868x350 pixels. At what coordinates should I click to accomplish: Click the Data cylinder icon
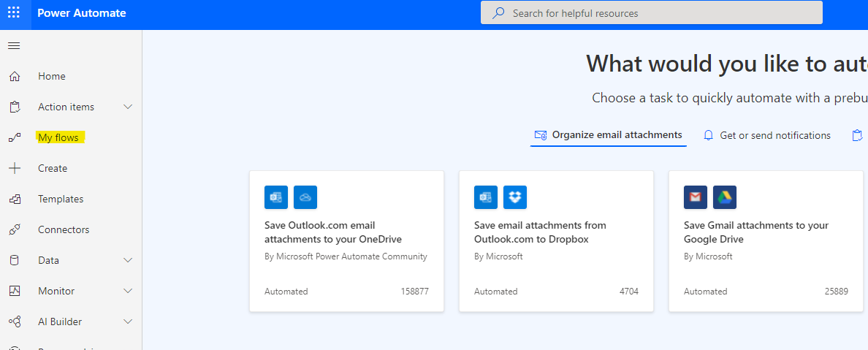point(15,260)
